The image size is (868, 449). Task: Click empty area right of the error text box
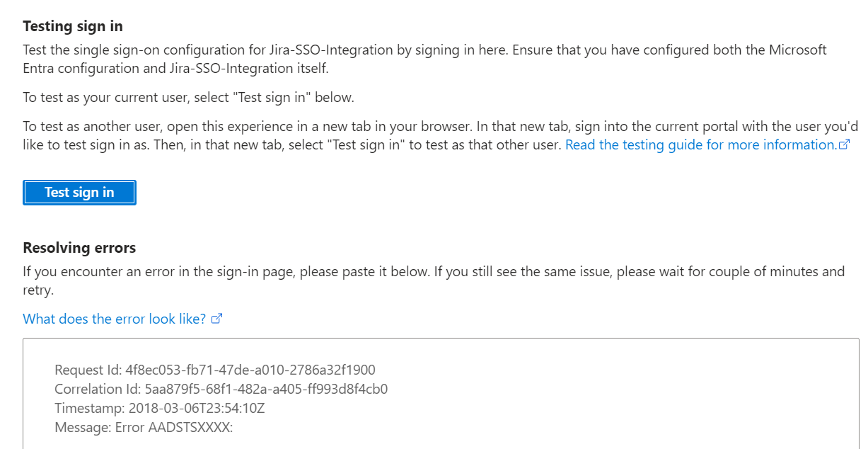(864, 393)
